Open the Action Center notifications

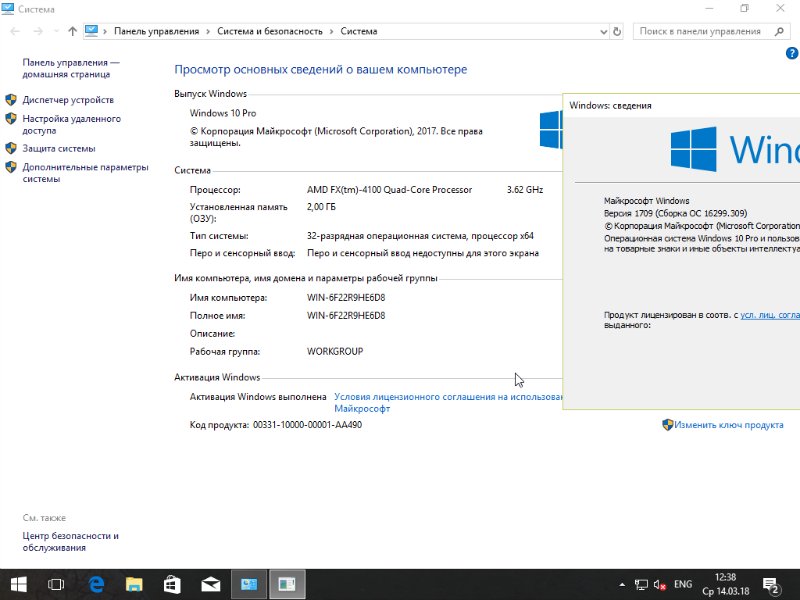pos(770,585)
